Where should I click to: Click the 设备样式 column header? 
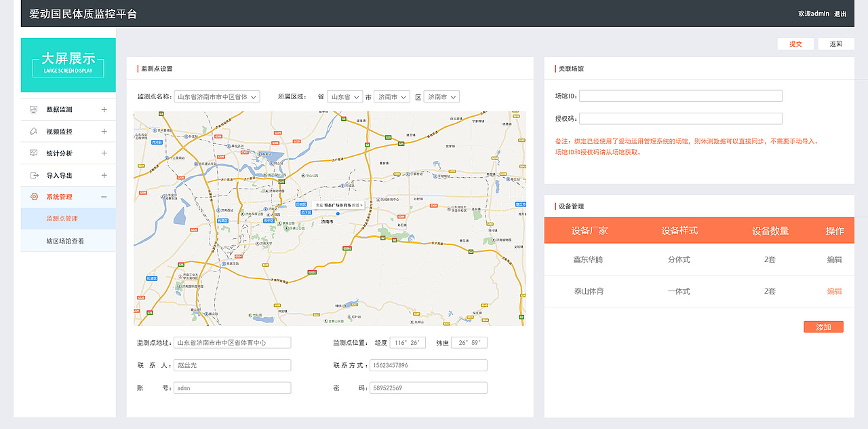pyautogui.click(x=679, y=231)
